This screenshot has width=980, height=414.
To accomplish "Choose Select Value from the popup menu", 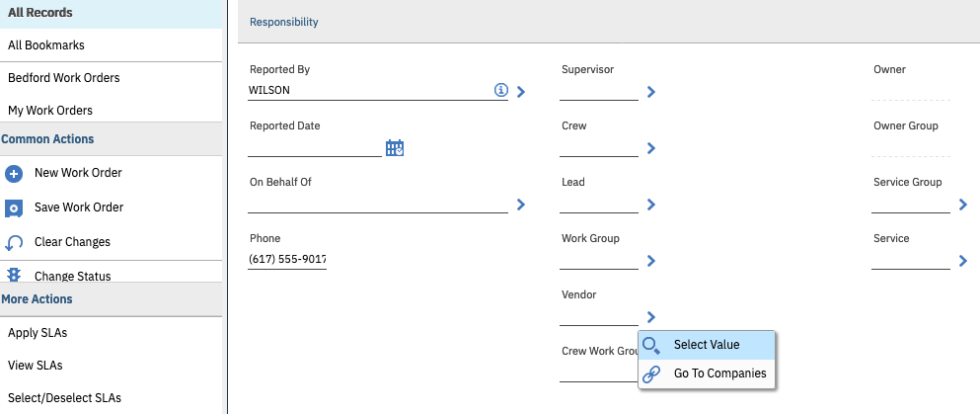I will 707,345.
